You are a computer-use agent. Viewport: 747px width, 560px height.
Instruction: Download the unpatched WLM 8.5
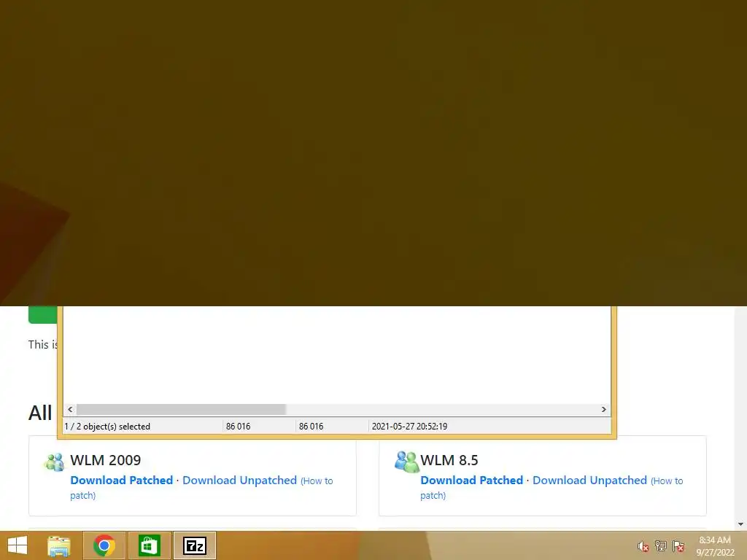point(589,480)
